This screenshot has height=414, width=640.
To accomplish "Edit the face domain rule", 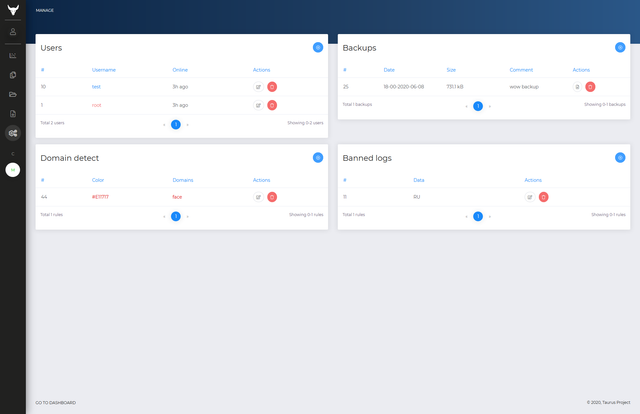I will pos(258,197).
